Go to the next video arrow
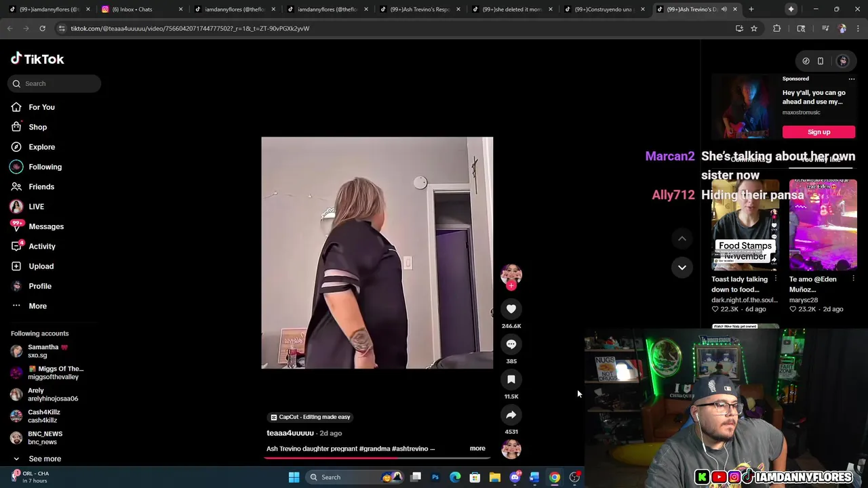868x488 pixels. 682,268
